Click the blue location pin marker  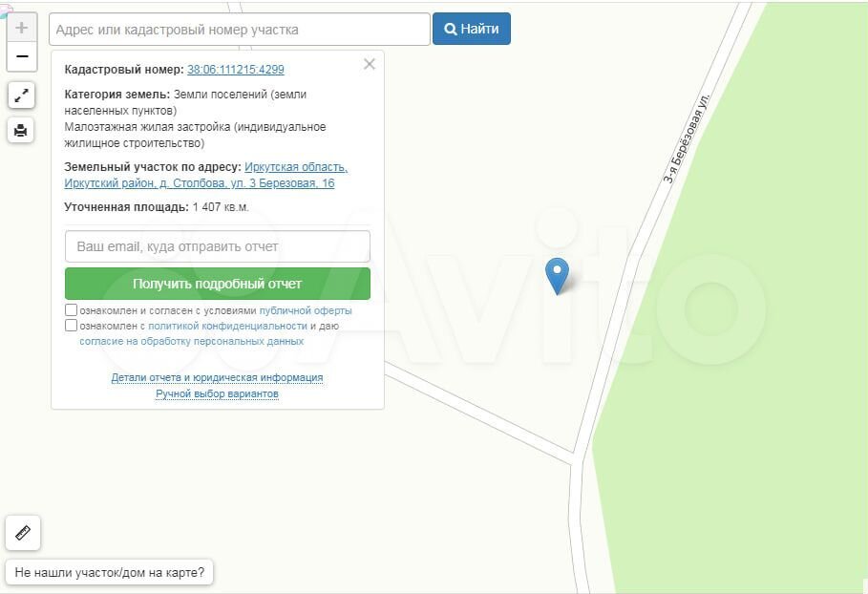coord(557,275)
